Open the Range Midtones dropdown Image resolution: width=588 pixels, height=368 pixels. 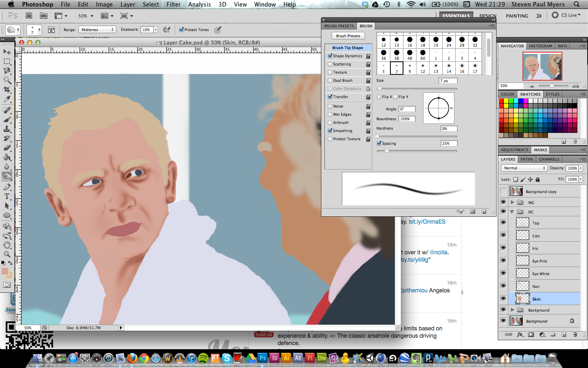(x=97, y=29)
